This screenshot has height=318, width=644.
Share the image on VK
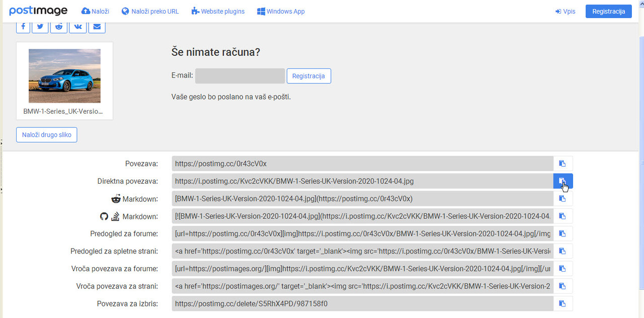(x=78, y=27)
